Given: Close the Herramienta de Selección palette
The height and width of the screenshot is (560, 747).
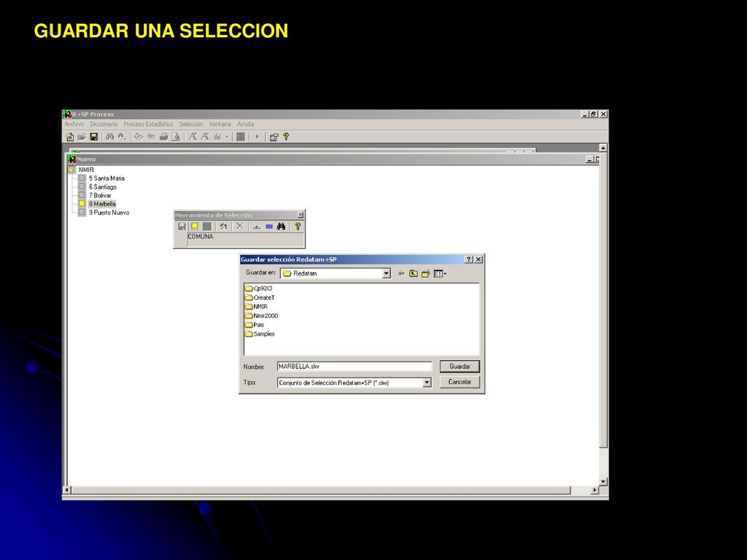Looking at the screenshot, I should pyautogui.click(x=300, y=215).
